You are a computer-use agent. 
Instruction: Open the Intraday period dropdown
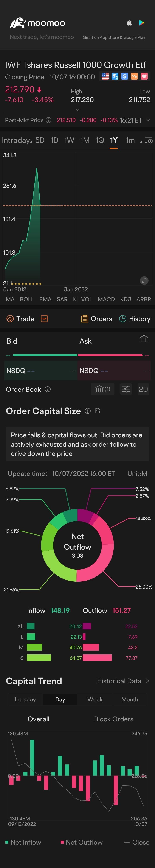coord(17,141)
